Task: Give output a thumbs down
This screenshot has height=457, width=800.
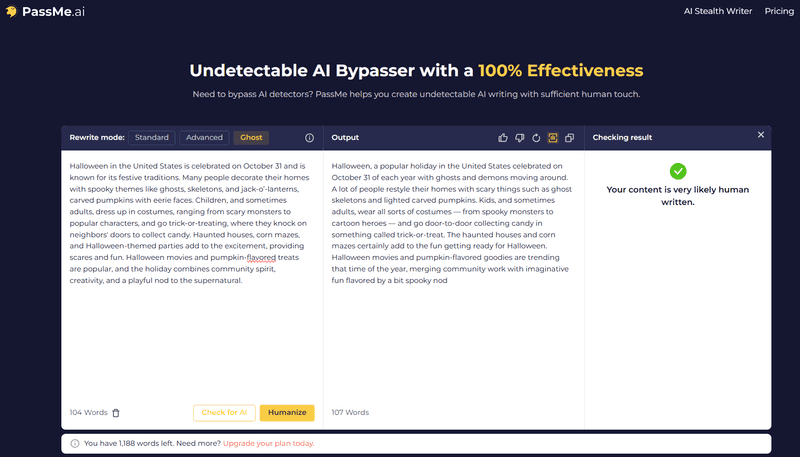Action: pyautogui.click(x=519, y=138)
